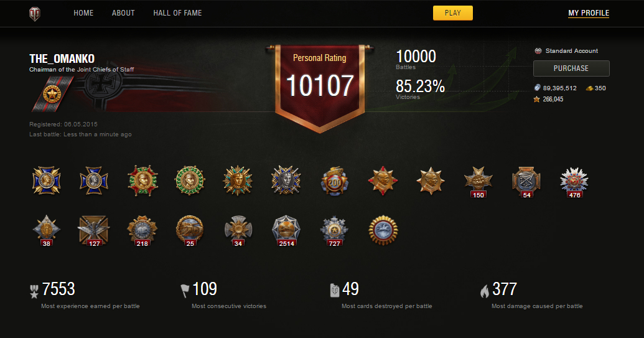Select the medal with 476 badge

click(574, 182)
